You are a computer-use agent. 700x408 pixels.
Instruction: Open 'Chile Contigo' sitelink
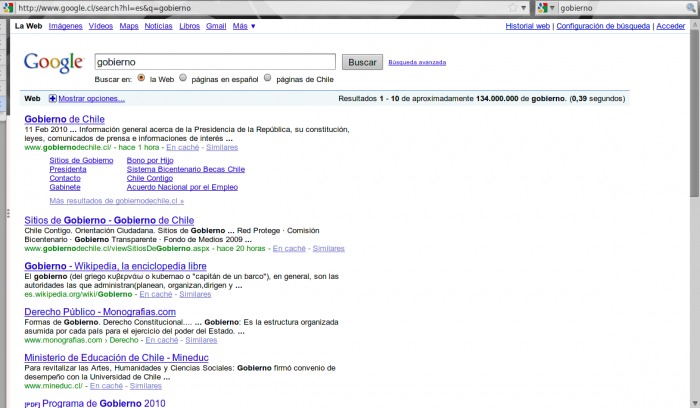coord(150,178)
